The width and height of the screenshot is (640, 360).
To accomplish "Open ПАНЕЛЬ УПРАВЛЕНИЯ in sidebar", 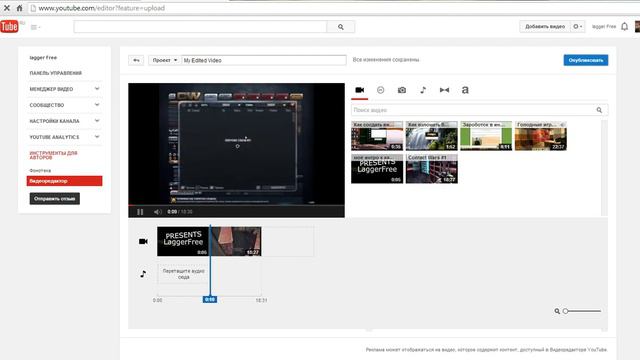I will tap(56, 73).
